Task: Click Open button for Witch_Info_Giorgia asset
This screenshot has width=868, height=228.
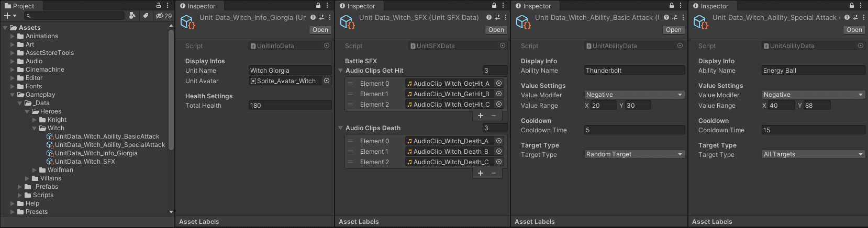Action: pyautogui.click(x=320, y=30)
